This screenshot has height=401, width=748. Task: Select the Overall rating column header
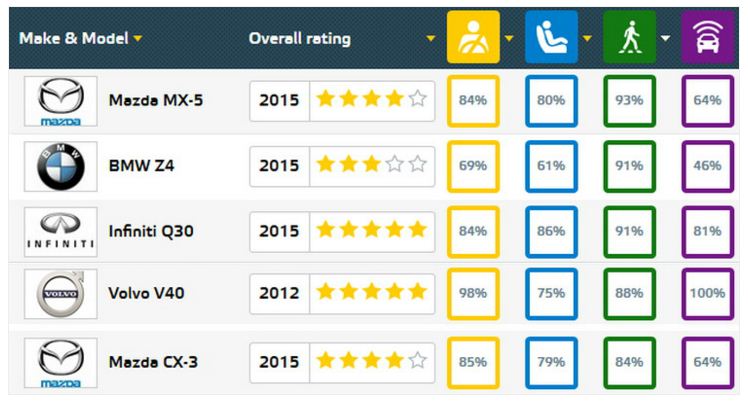coord(300,39)
